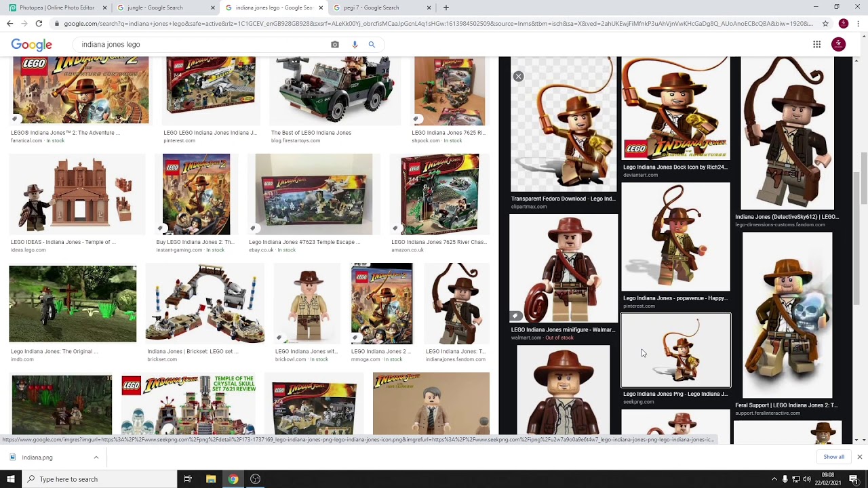Click the amazon.co.uk source link
Image resolution: width=868 pixels, height=488 pixels.
(408, 250)
